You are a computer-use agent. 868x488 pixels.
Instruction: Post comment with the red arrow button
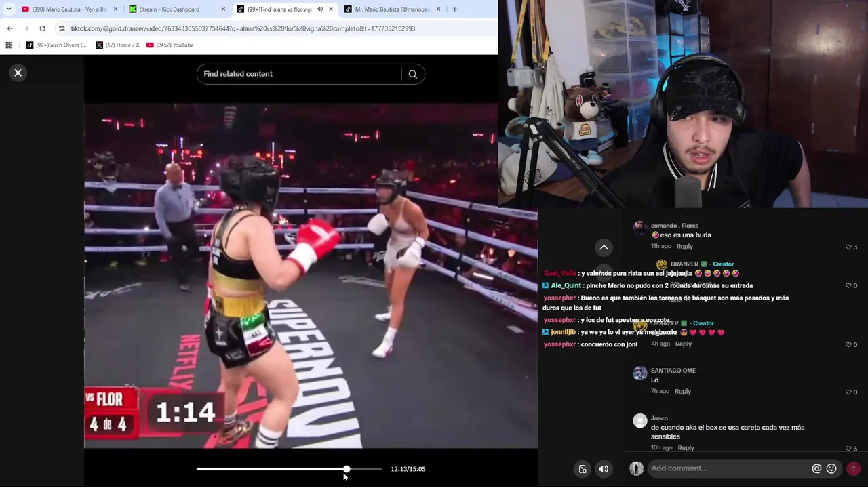point(853,468)
